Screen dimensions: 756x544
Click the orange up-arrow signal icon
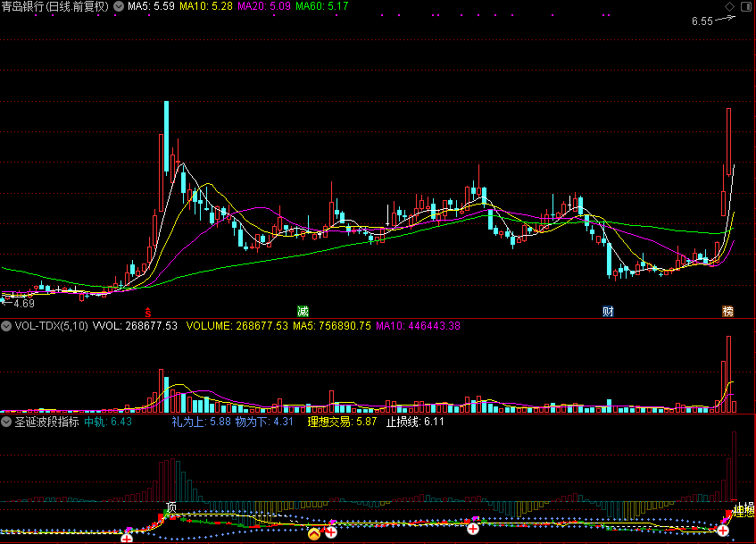[314, 533]
